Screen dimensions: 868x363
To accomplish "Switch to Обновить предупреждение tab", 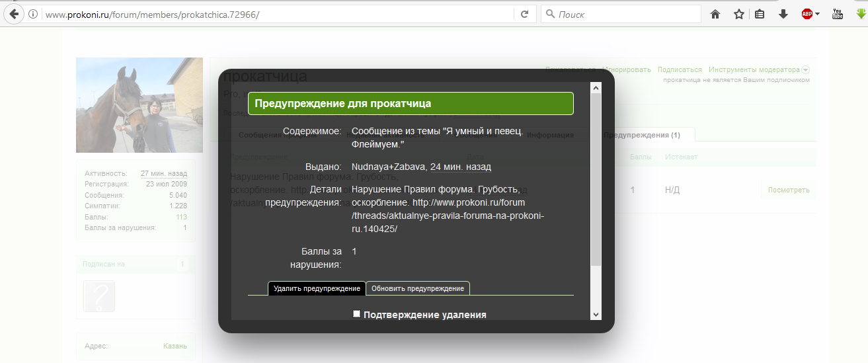I will point(417,288).
